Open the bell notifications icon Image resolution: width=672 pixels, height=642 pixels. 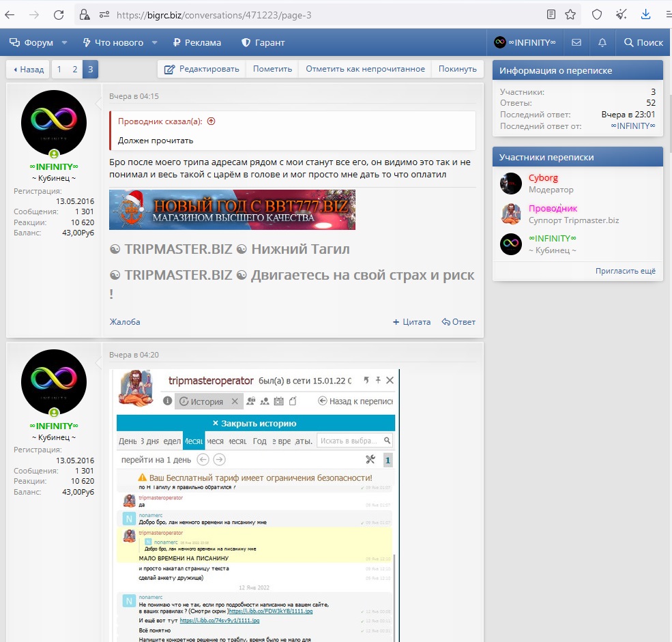point(602,42)
